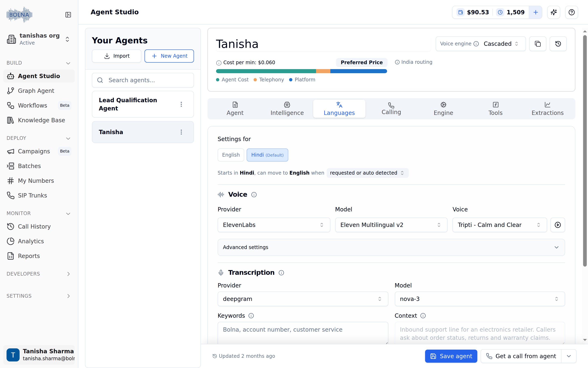This screenshot has height=368, width=588.
Task: Click the Import button
Action: tap(117, 56)
